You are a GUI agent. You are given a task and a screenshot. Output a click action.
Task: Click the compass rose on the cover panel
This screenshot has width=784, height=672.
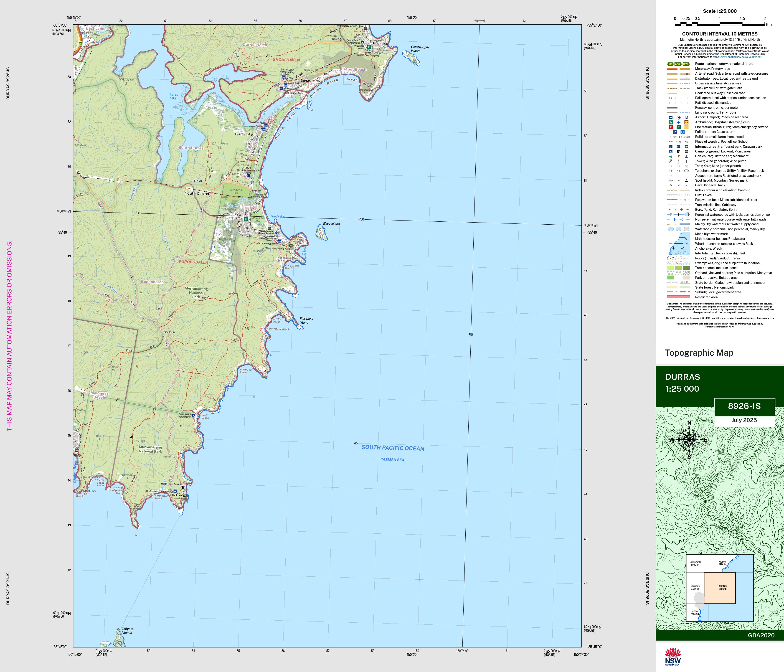tap(689, 440)
